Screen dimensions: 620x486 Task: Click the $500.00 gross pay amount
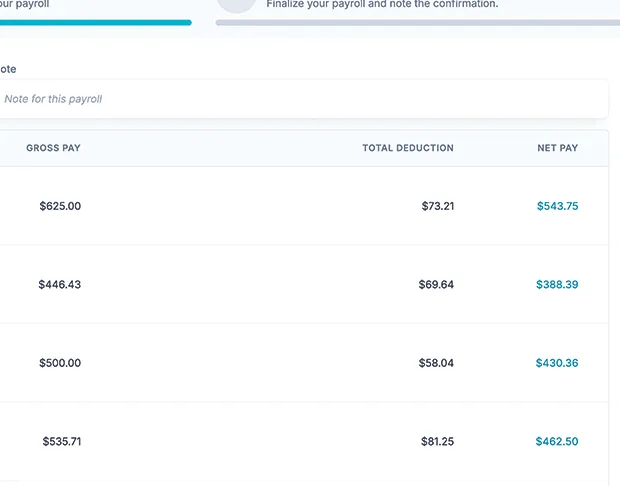tap(60, 363)
